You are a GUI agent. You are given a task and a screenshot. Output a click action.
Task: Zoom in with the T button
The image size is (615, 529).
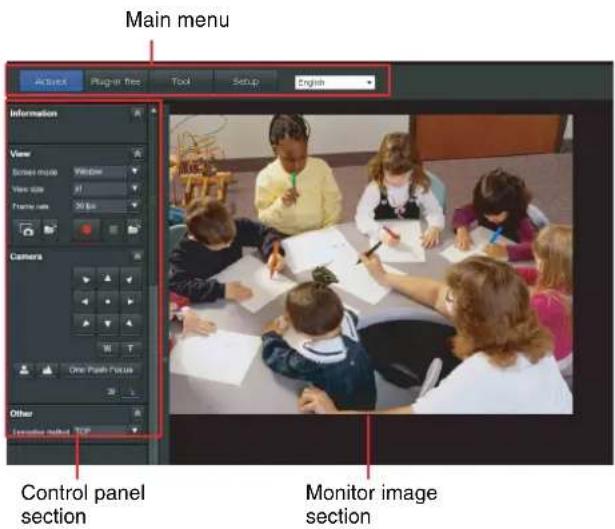[130, 348]
